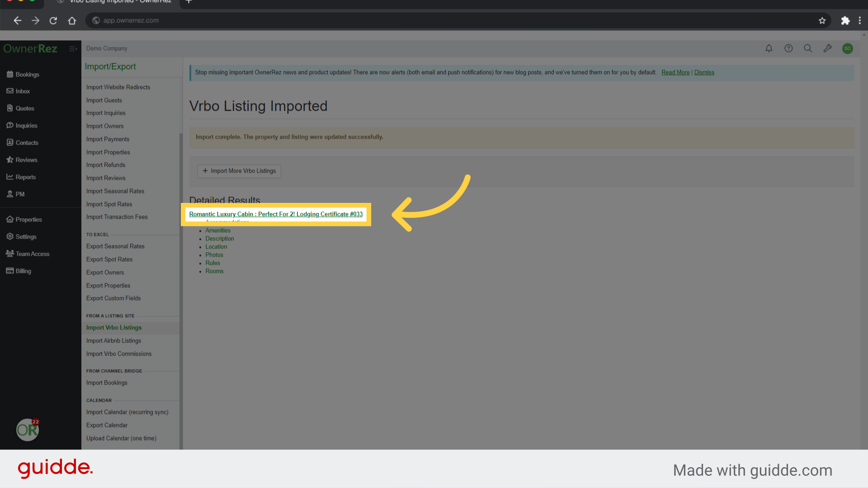The width and height of the screenshot is (868, 488).
Task: Dismiss the news alert banner
Action: (x=704, y=72)
